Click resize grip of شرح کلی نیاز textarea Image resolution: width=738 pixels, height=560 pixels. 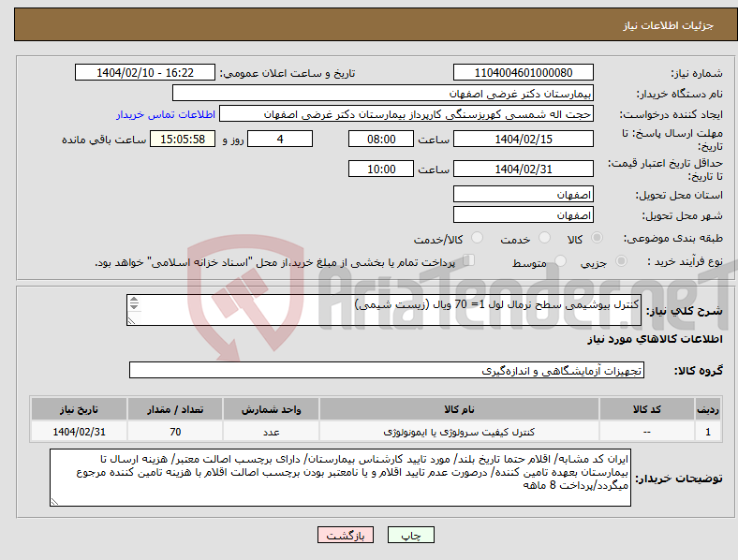pos(132,321)
